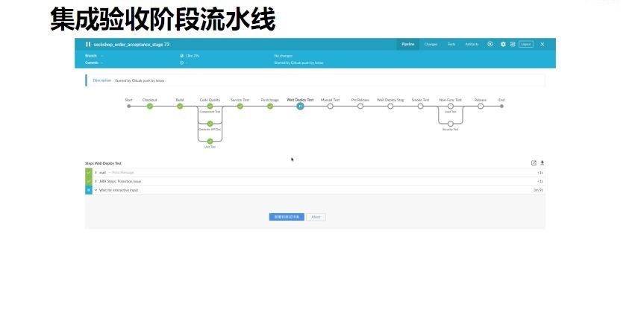Collapse the Wait for interactive input step
The image size is (644, 322).
click(x=96, y=190)
